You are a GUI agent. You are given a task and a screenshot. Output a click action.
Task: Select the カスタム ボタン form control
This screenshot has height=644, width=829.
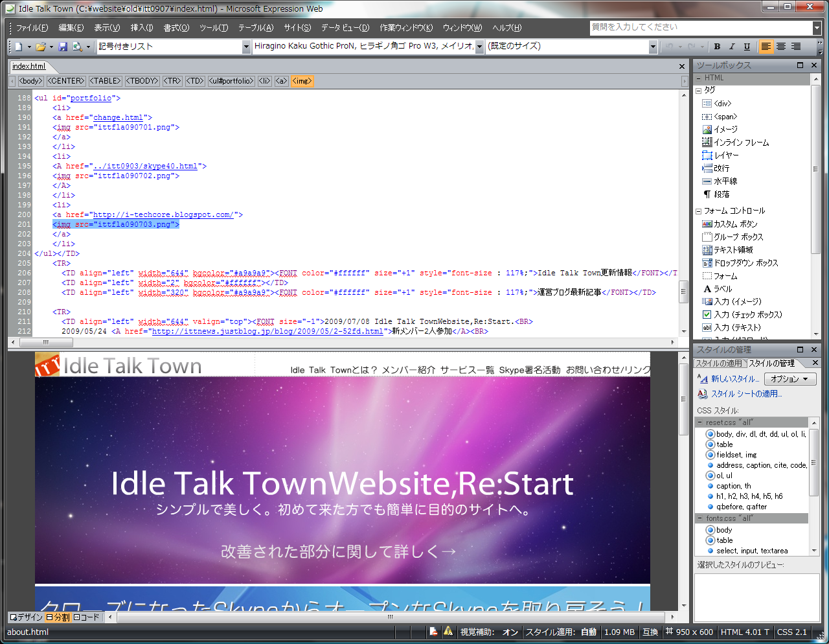coord(730,224)
